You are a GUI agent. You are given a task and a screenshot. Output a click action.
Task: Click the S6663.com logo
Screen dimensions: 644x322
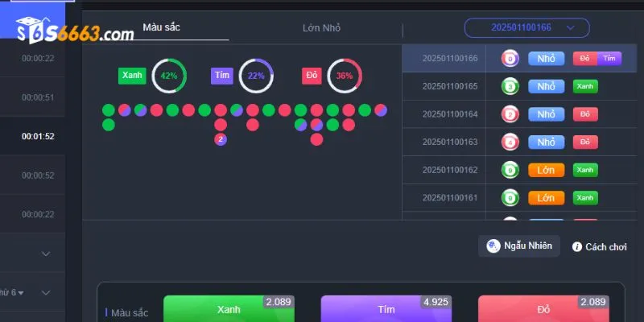click(x=75, y=31)
